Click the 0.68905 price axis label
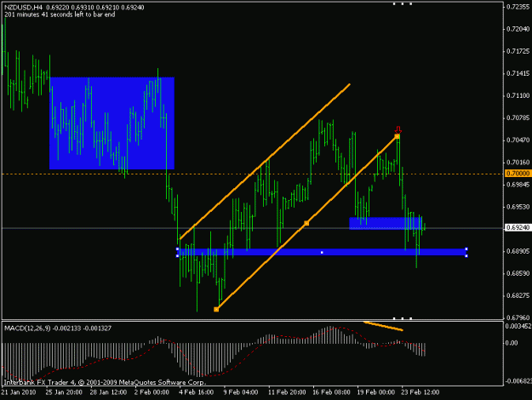The image size is (532, 400). (x=518, y=251)
